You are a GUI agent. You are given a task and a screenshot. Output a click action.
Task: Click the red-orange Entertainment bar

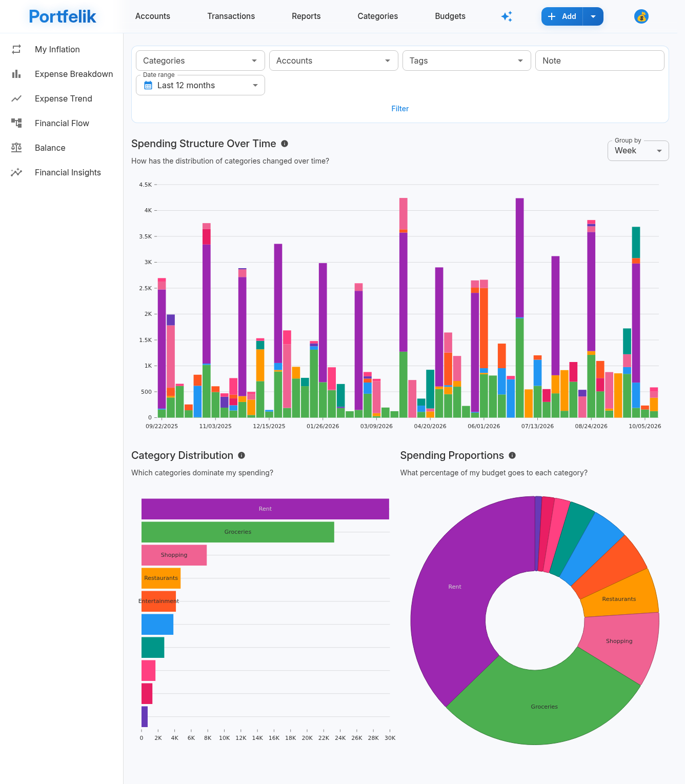pos(158,601)
